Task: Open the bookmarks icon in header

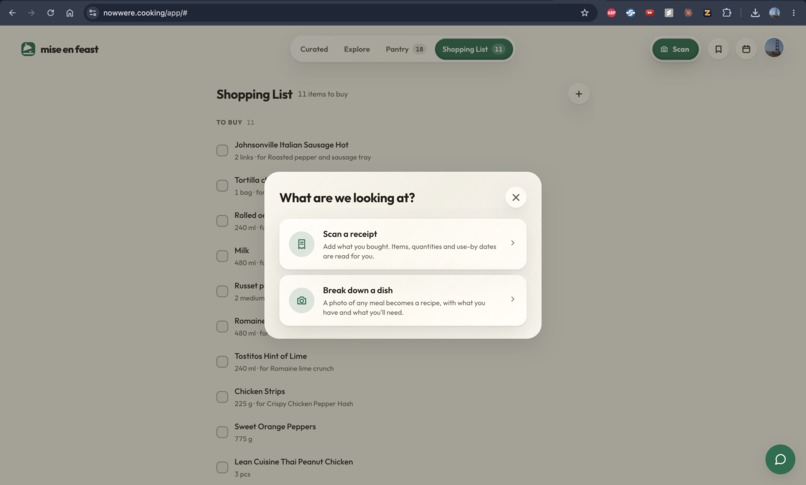Action: pyautogui.click(x=718, y=49)
